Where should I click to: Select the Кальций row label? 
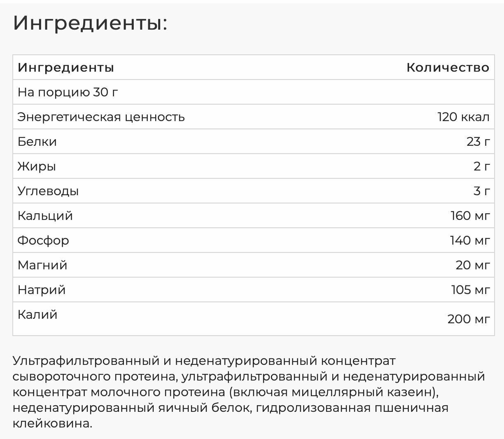[45, 216]
